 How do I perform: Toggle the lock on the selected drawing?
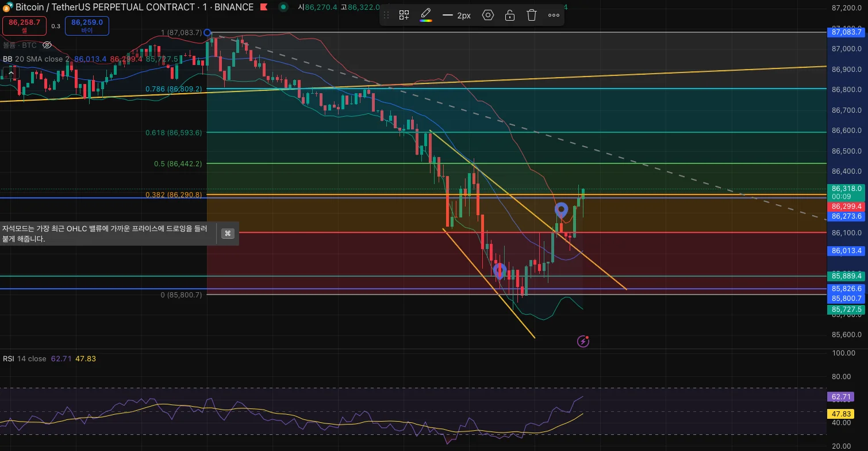point(510,15)
